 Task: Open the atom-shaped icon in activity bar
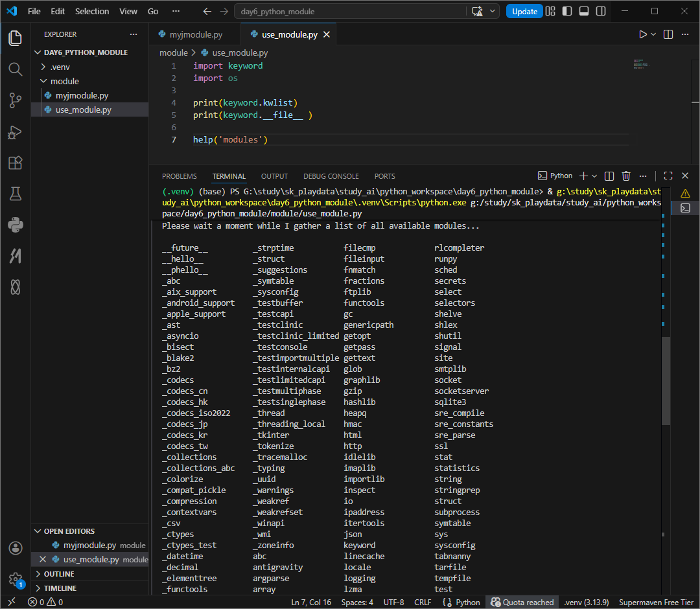point(15,287)
